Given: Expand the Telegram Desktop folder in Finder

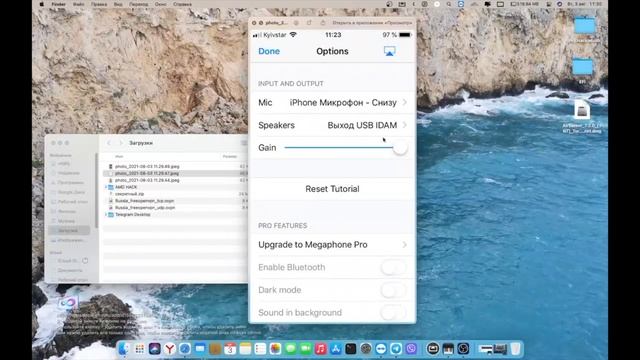Looking at the screenshot, I should 106,214.
